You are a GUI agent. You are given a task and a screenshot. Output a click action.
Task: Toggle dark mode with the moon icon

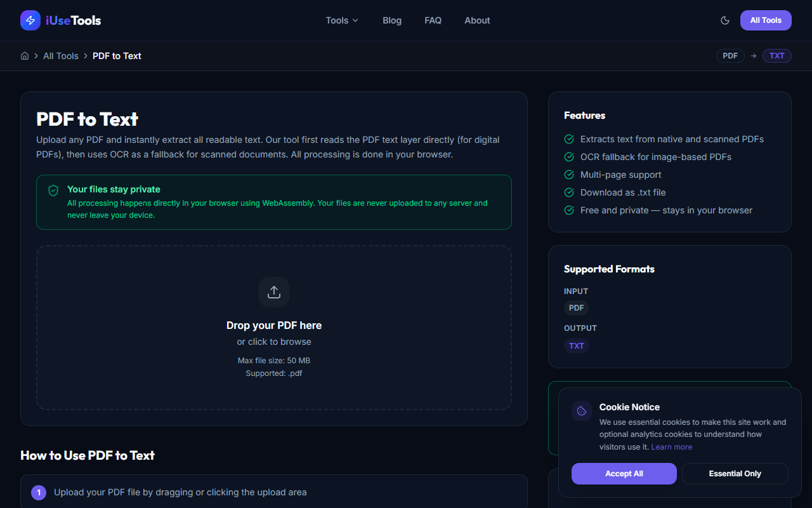click(x=724, y=20)
